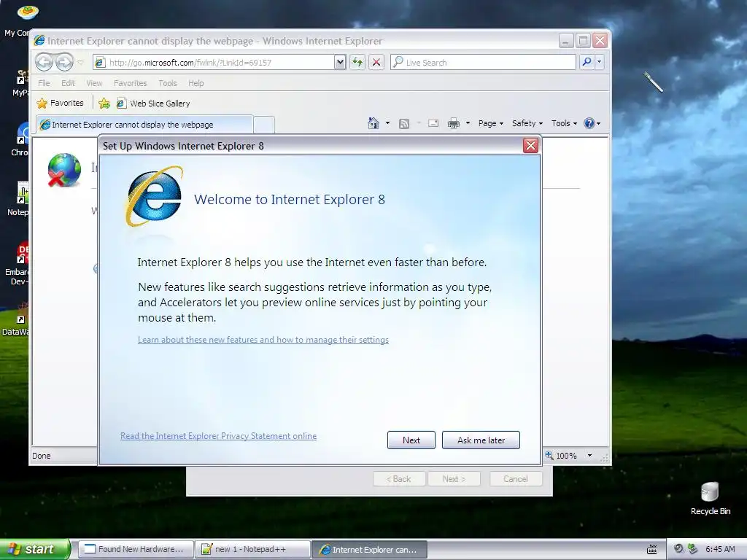Image resolution: width=747 pixels, height=560 pixels.
Task: Open the Tools command bar menu
Action: point(564,123)
